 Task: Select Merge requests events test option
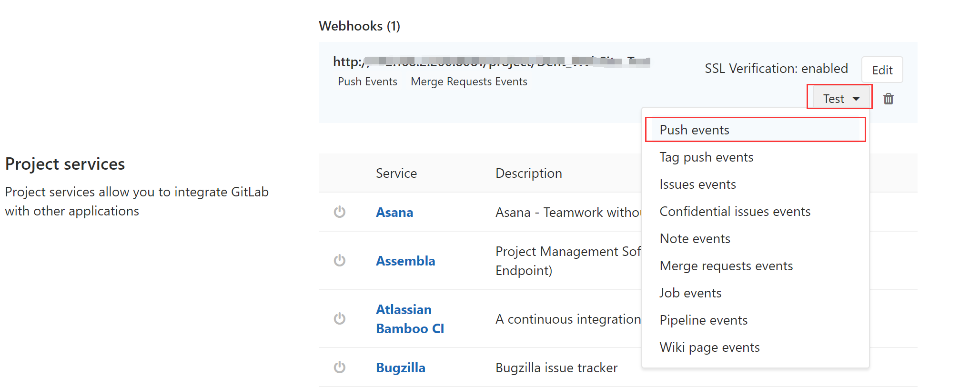click(x=726, y=266)
